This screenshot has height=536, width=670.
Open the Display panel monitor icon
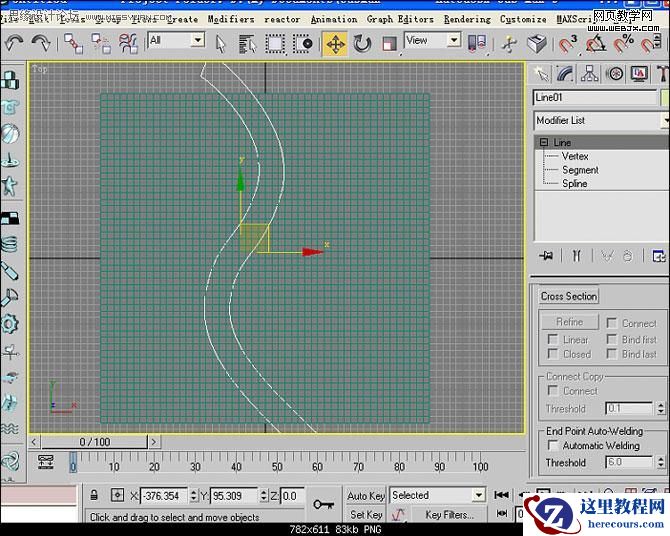(639, 74)
